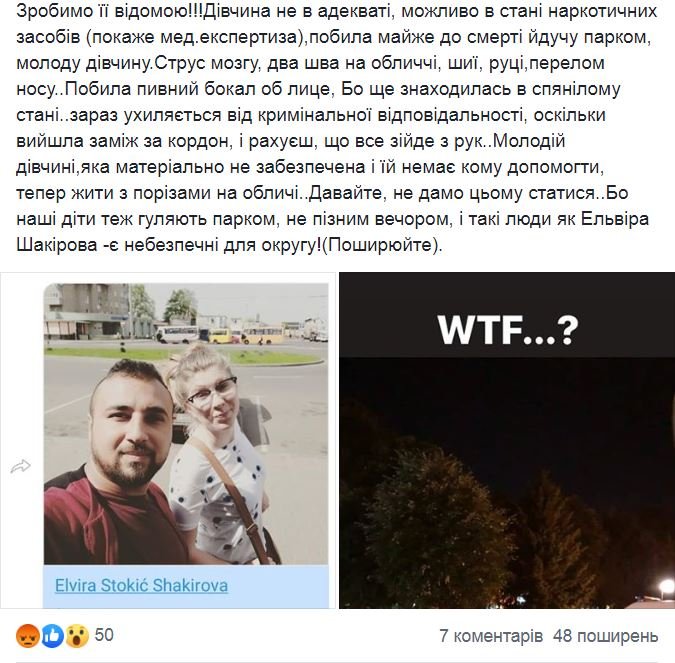Click the word (Поширюйте) in post
Viewport: 675px width, 663px height.
click(x=382, y=245)
